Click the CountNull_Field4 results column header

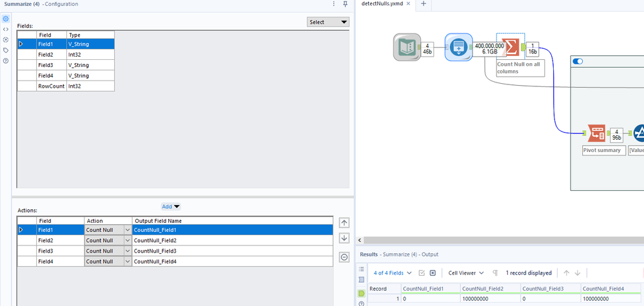tap(610, 289)
